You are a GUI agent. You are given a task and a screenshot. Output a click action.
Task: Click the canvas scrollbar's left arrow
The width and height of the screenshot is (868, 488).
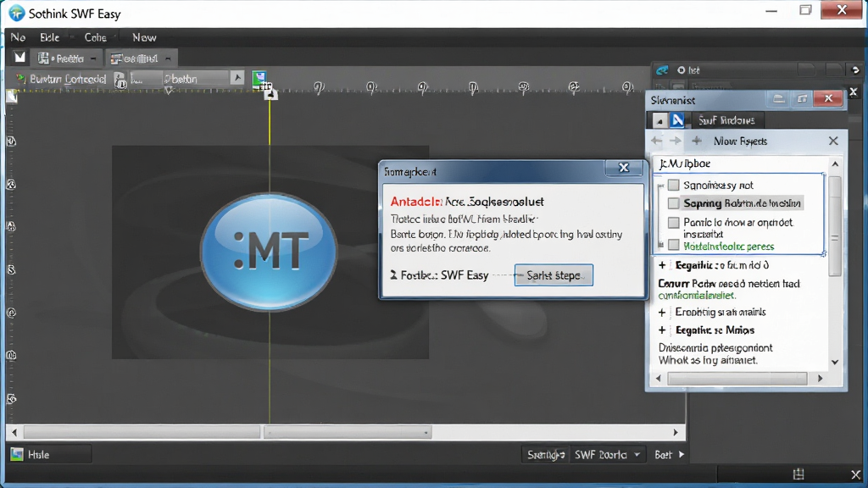click(14, 432)
